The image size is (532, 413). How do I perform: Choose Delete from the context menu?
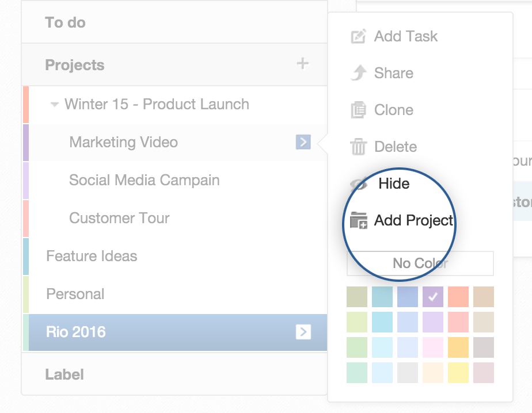pos(395,147)
